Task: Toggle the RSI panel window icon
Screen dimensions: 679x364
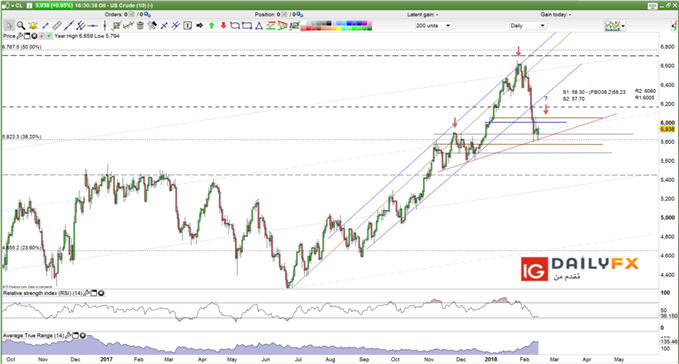Action: pos(94,293)
